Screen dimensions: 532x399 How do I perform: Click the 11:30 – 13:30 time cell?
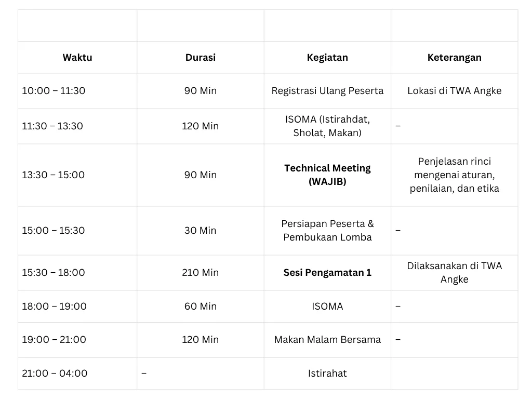click(x=52, y=126)
